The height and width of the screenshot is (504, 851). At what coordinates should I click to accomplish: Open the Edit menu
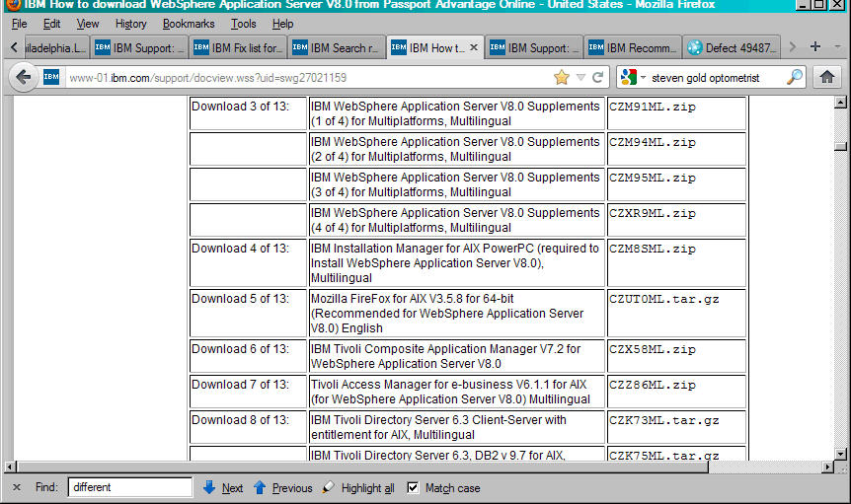51,24
